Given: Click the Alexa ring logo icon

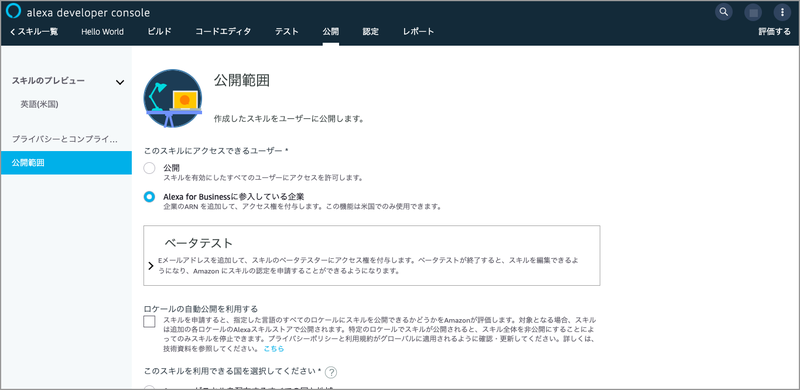Looking at the screenshot, I should (13, 11).
